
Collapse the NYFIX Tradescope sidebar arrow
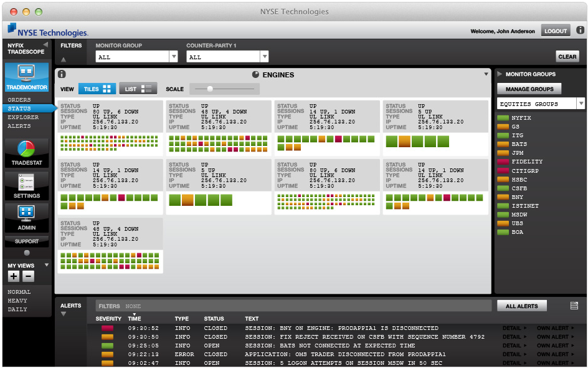[x=45, y=45]
